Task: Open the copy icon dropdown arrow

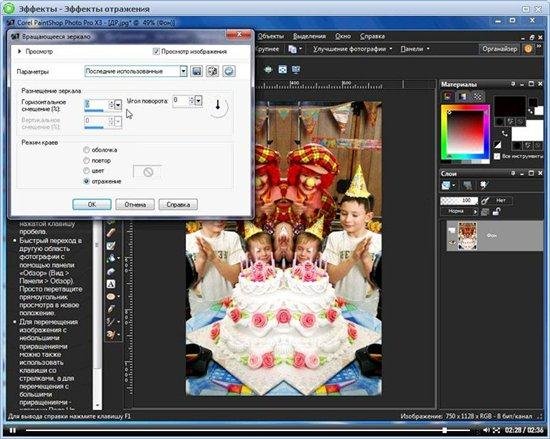Action: pos(301,49)
